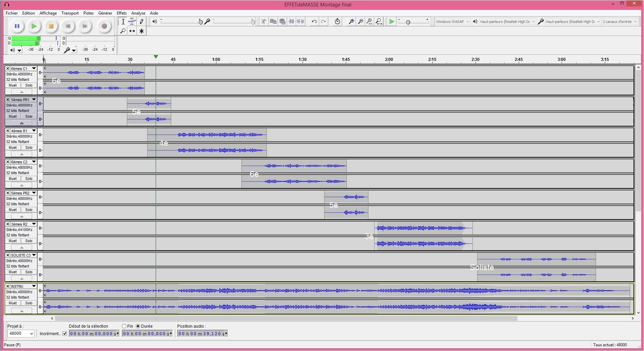
Task: Solo the 5èmes PR2 track
Action: point(29,210)
